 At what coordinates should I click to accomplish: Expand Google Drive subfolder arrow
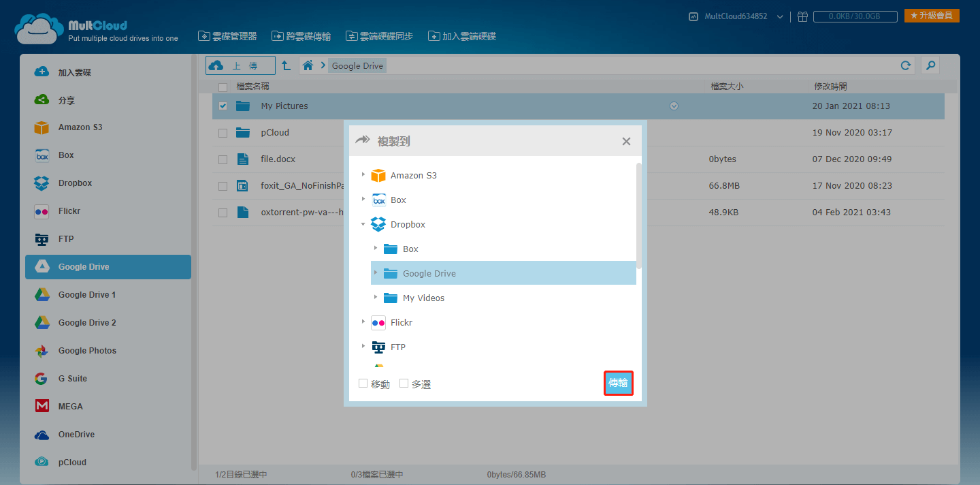[376, 273]
